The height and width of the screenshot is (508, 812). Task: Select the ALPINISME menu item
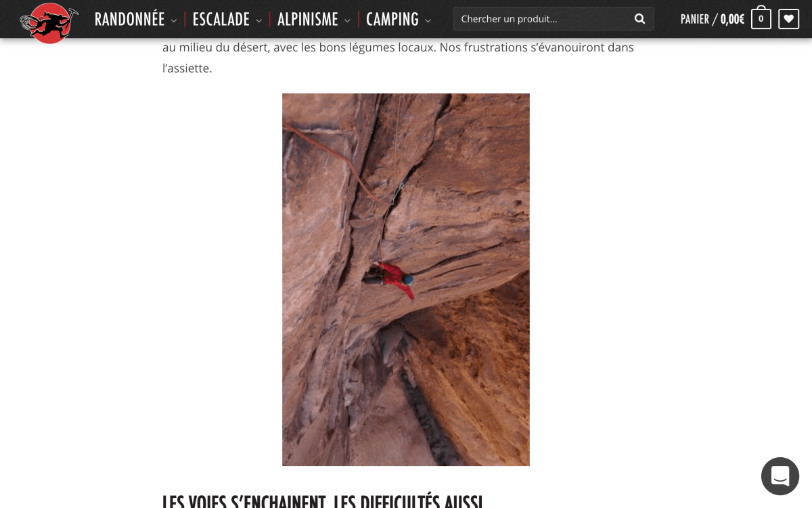308,20
